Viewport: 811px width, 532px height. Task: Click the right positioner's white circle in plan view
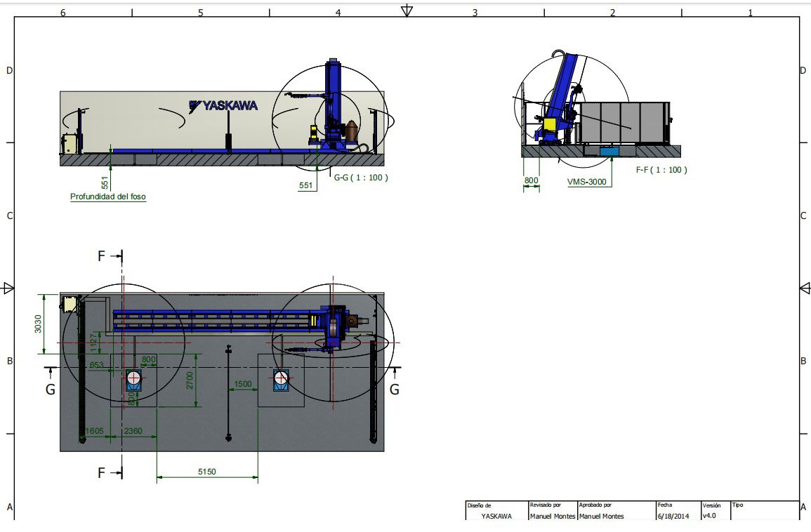pos(282,378)
